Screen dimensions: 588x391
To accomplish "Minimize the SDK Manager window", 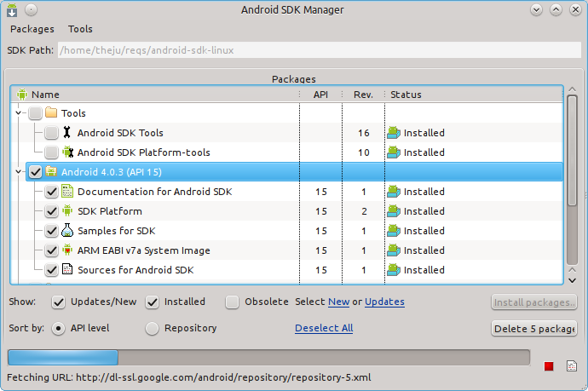I will 536,9.
